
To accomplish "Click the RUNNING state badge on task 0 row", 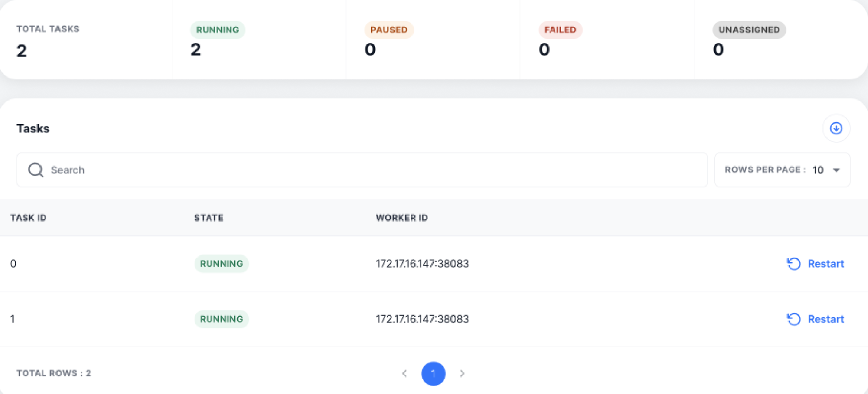I will click(x=221, y=264).
